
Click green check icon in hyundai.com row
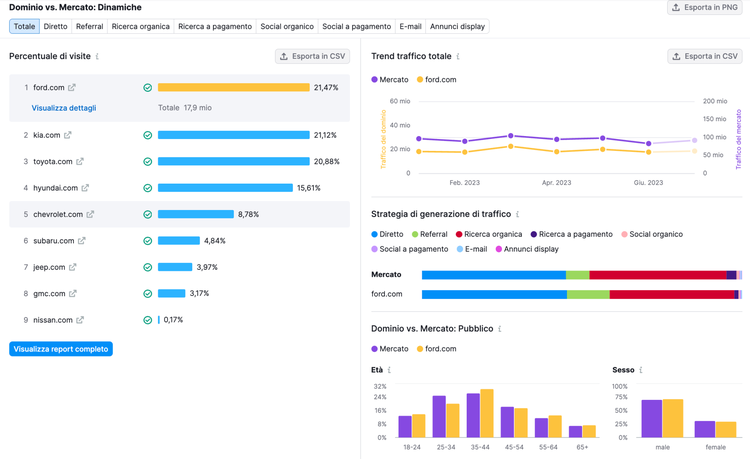tap(148, 188)
